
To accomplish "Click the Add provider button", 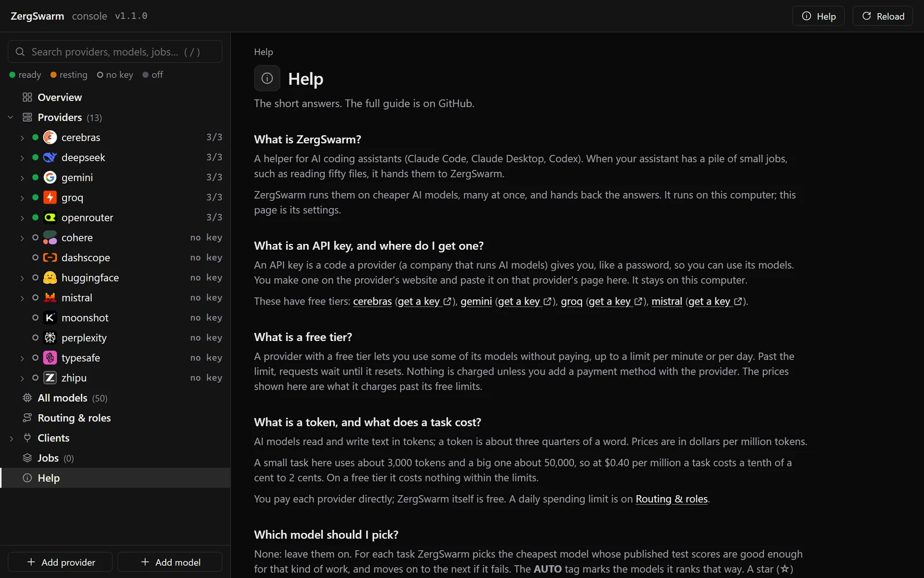I will click(61, 562).
